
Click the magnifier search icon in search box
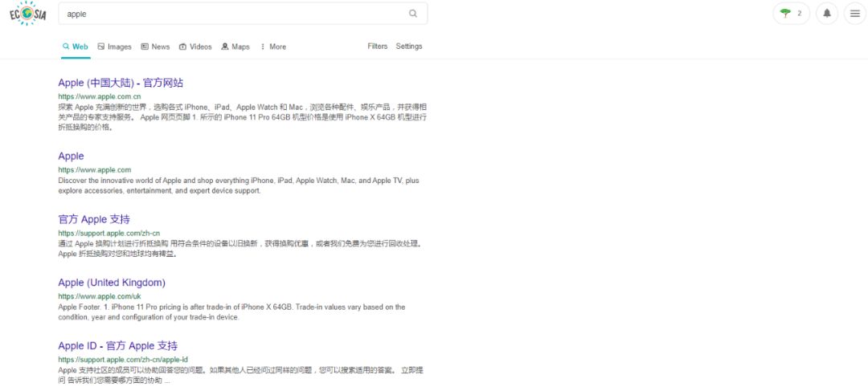413,14
